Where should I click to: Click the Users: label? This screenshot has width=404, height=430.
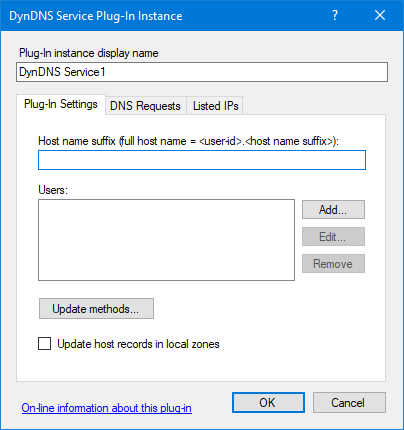point(53,190)
